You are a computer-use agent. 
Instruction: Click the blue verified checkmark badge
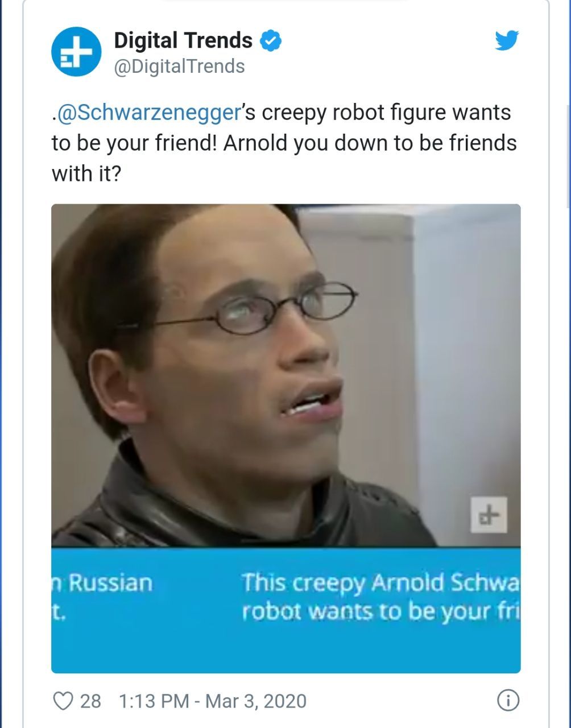271,41
